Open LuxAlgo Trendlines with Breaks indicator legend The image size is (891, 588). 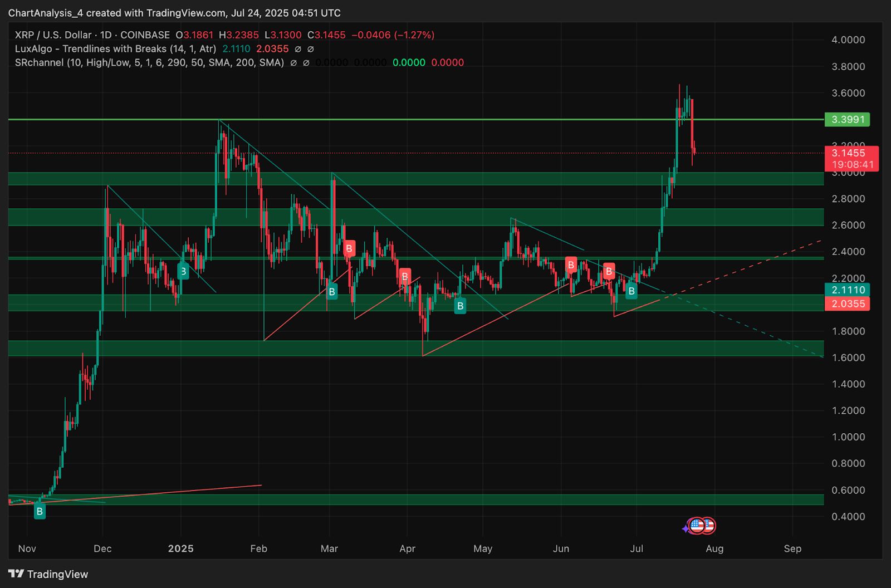pyautogui.click(x=115, y=49)
